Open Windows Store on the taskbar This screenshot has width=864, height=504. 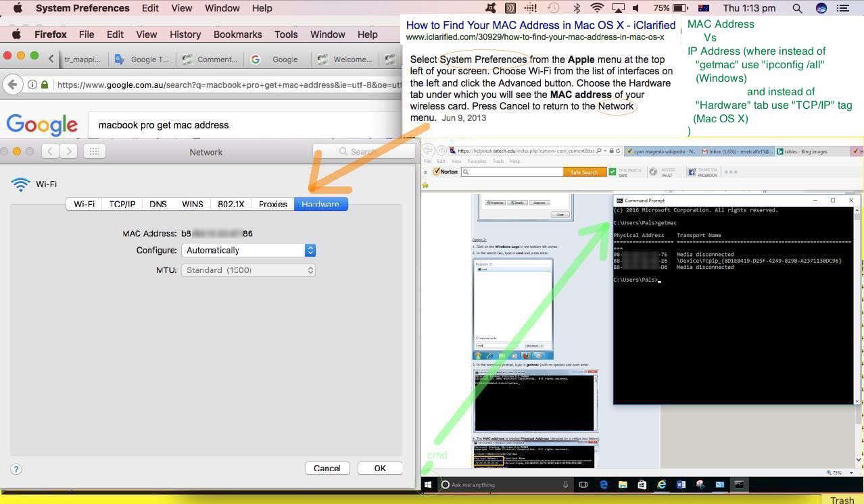coord(642,484)
